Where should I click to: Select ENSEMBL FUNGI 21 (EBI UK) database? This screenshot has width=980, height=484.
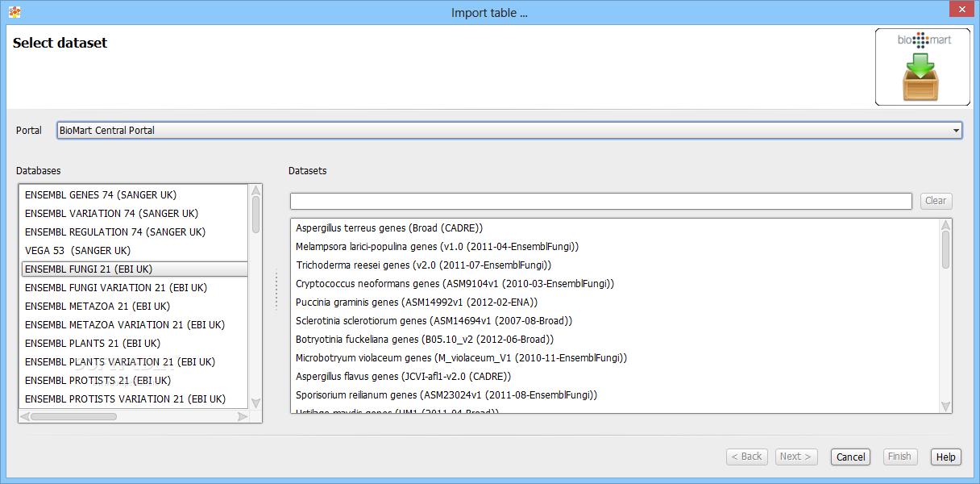[135, 269]
